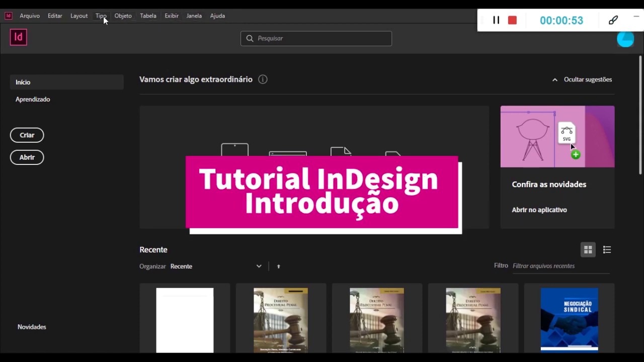644x362 pixels.
Task: Click the recording timer 00:00:53
Action: 561,21
